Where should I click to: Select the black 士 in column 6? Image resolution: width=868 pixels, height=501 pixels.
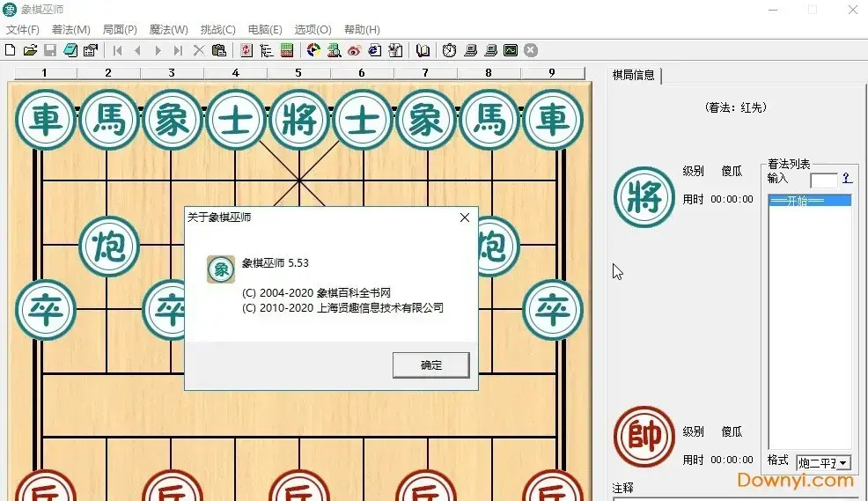pyautogui.click(x=363, y=120)
